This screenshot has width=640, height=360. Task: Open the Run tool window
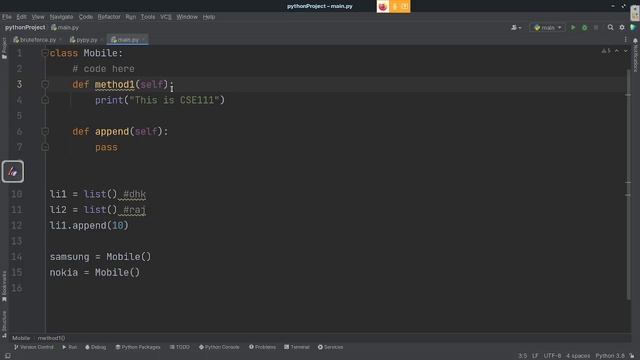click(69, 347)
